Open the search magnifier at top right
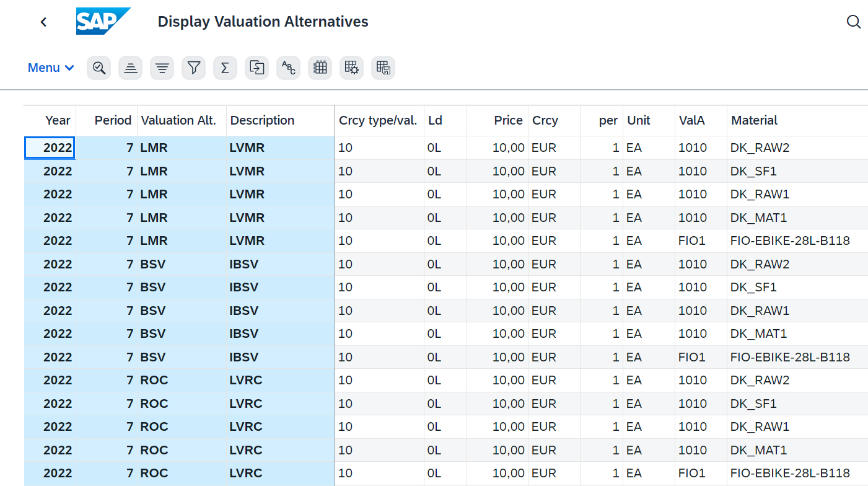Screen dimensions: 868x486 [853, 21]
